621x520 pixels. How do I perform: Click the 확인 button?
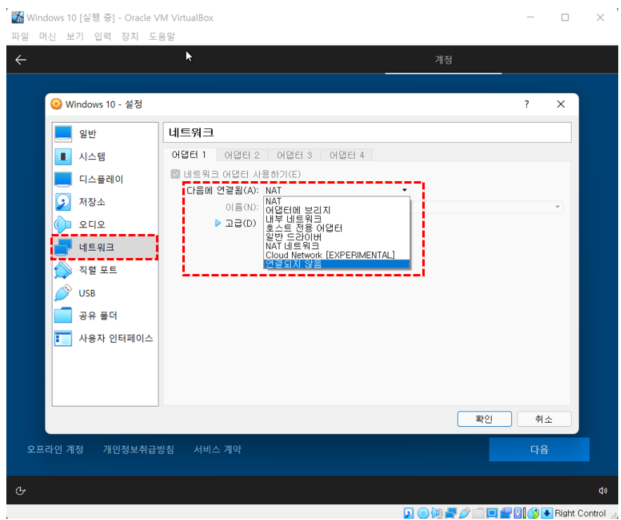[484, 419]
